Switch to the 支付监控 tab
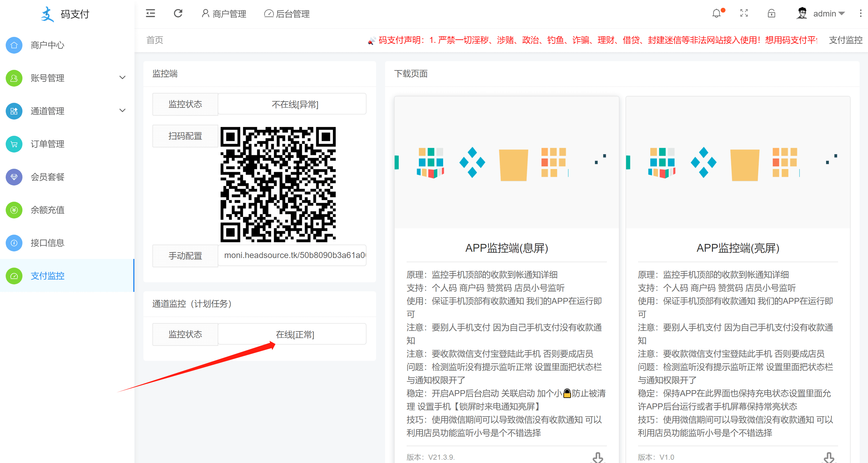868x463 pixels. [846, 40]
